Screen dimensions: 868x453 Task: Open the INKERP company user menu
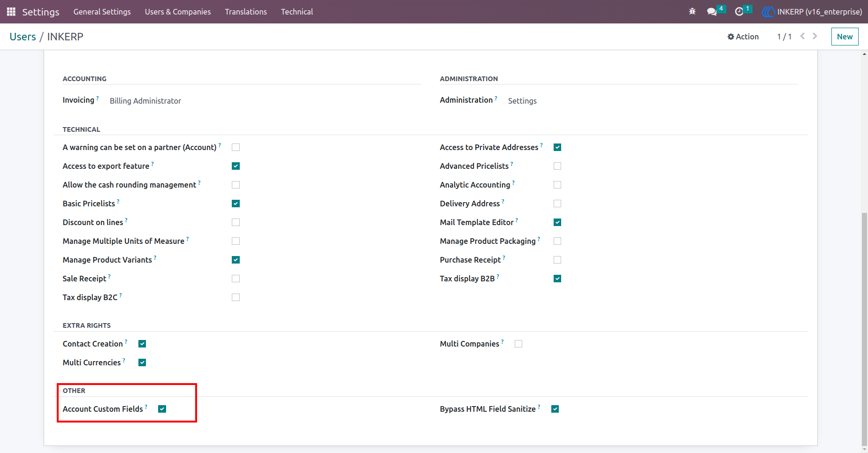pyautogui.click(x=812, y=12)
